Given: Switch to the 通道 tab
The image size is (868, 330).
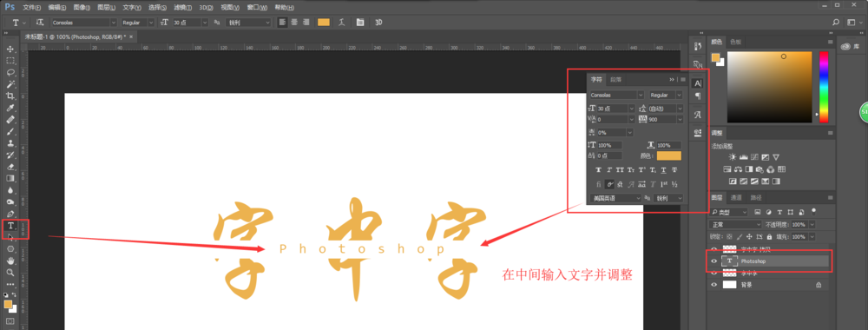Looking at the screenshot, I should pyautogui.click(x=736, y=198).
